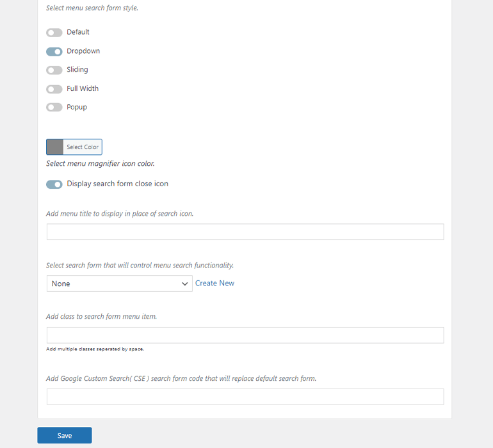493x448 pixels.
Task: Click the "Popup" option label text
Action: click(77, 108)
